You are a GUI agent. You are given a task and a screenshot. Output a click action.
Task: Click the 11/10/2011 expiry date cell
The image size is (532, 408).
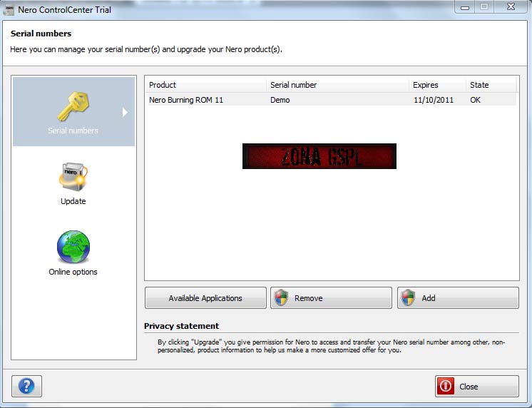[x=434, y=100]
